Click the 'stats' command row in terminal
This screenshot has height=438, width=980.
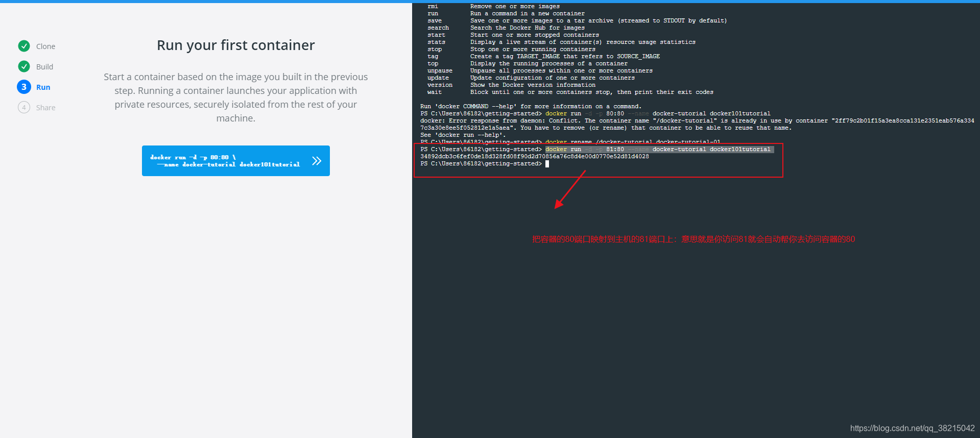pyautogui.click(x=562, y=42)
